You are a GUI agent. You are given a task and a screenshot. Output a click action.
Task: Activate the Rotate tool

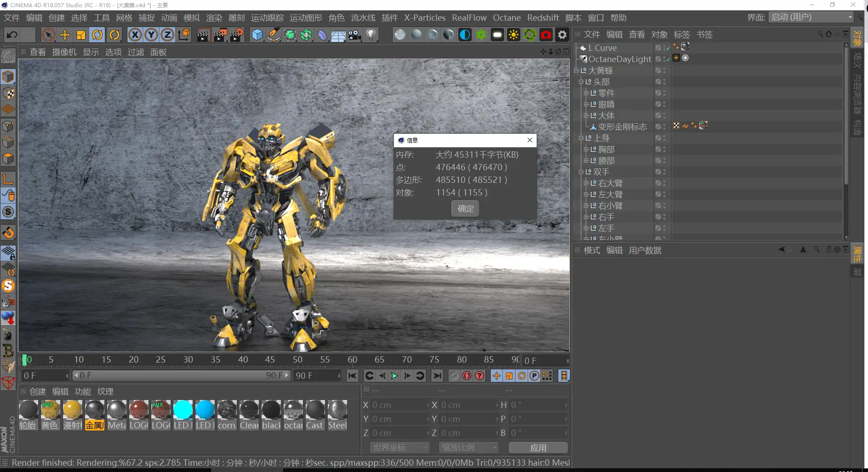pos(97,35)
